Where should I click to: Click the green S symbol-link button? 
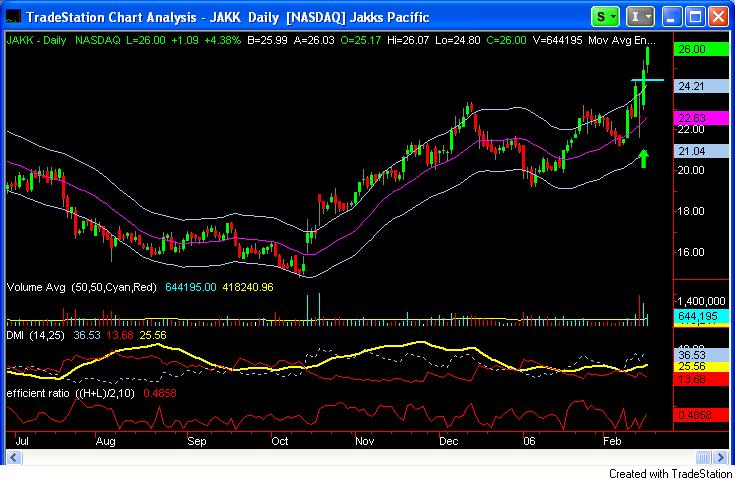[605, 17]
